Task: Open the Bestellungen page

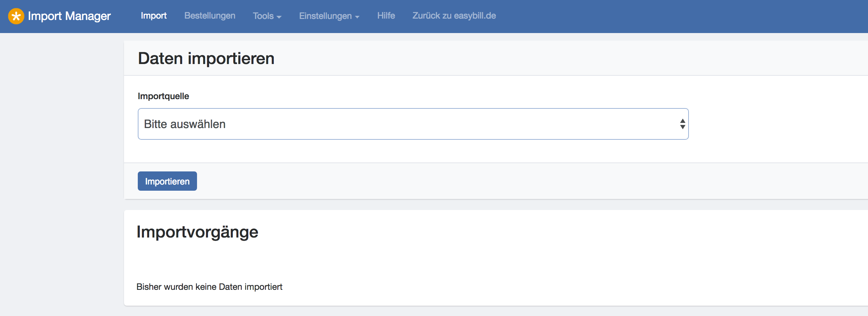Action: coord(210,16)
